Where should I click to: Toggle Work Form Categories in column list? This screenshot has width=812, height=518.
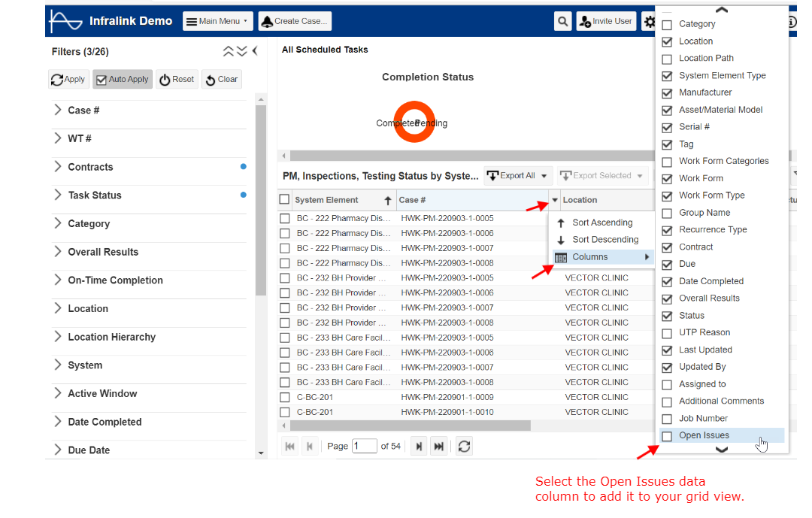[x=667, y=162]
